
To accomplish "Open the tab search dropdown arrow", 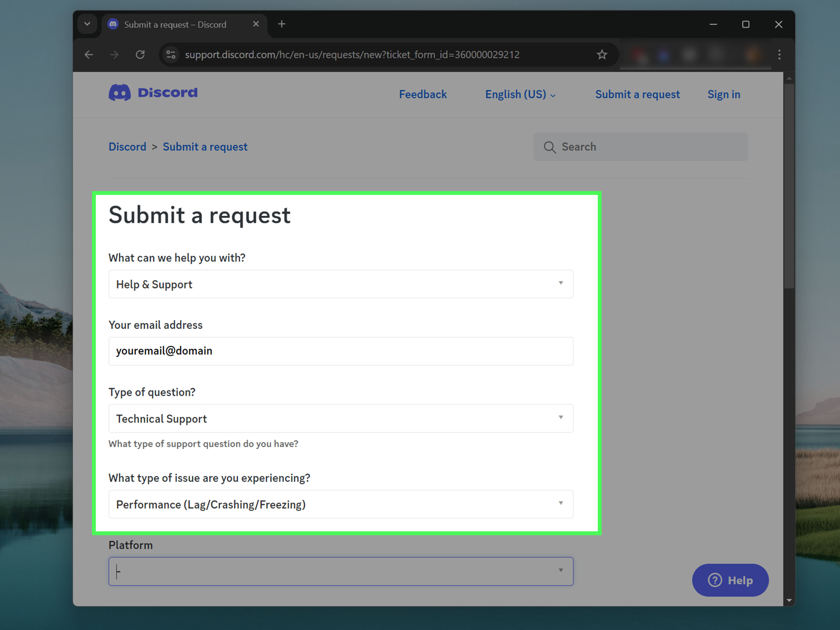I will tap(87, 24).
